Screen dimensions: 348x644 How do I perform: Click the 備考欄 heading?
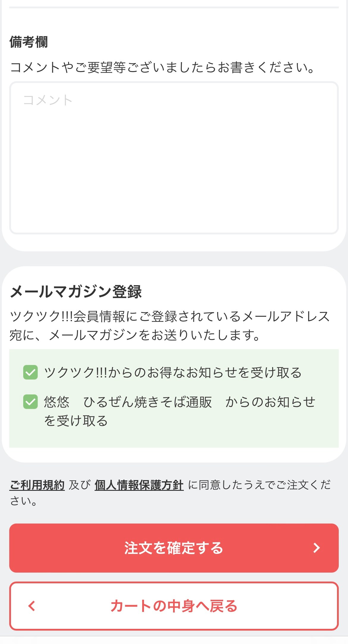click(x=29, y=42)
